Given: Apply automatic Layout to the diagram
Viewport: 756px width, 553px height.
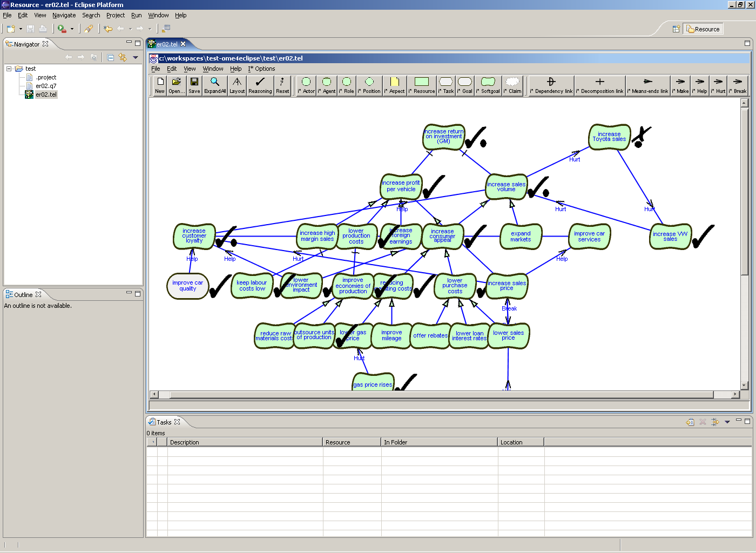Looking at the screenshot, I should pyautogui.click(x=237, y=85).
